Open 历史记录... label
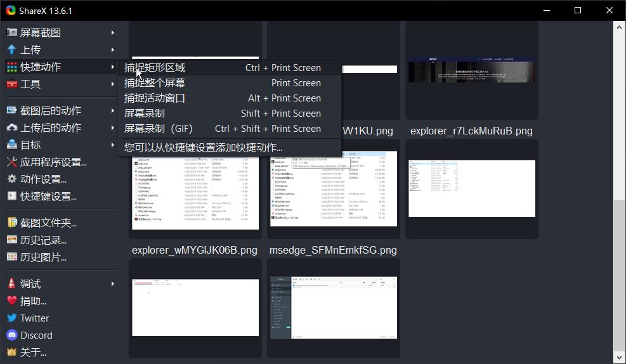Screen dimensions: 626x364 click(44, 240)
